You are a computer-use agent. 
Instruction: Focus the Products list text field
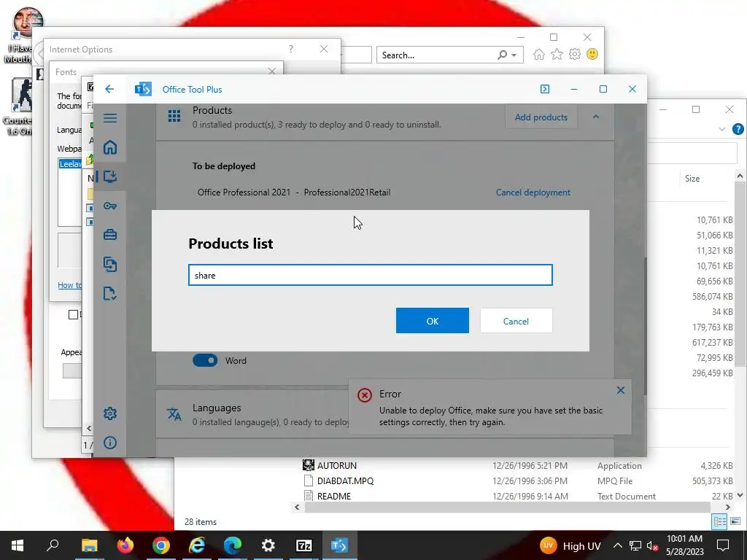[x=370, y=275]
